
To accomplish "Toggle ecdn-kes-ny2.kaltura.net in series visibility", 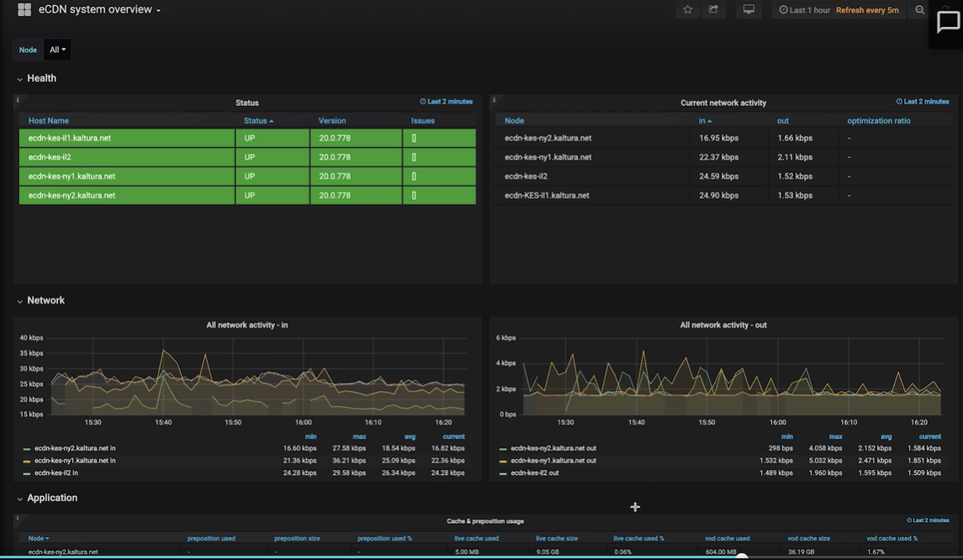I will click(x=74, y=448).
